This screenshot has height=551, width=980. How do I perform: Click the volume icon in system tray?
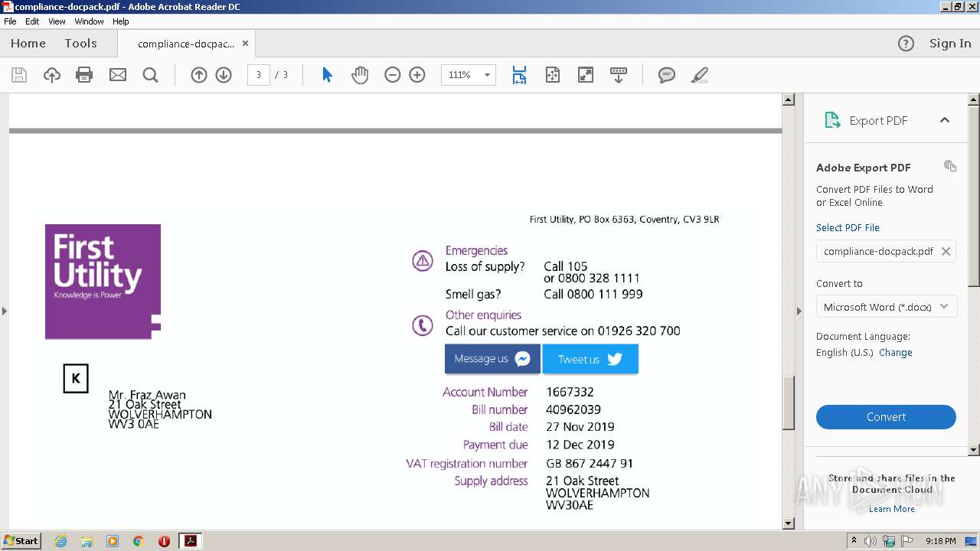(871, 541)
